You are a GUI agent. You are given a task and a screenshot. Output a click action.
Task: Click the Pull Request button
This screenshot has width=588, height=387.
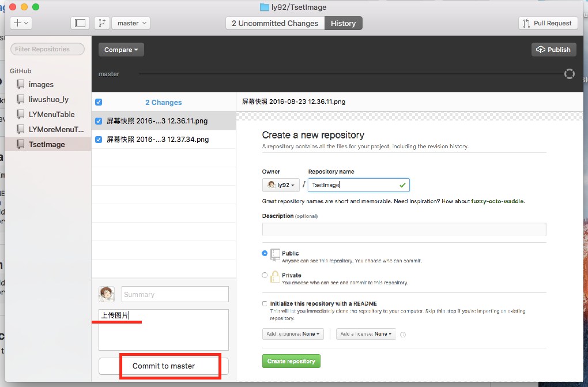(548, 23)
